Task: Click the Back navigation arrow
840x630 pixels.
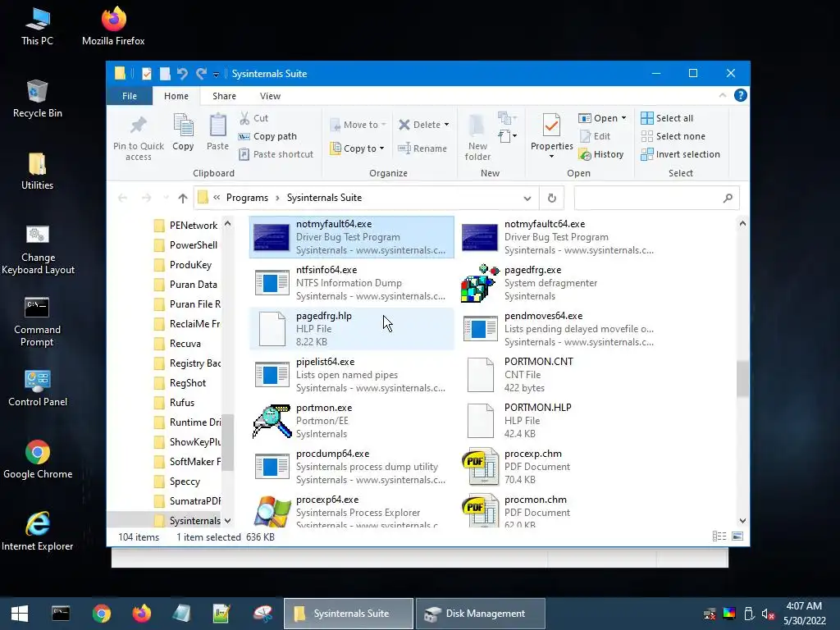Action: 123,199
